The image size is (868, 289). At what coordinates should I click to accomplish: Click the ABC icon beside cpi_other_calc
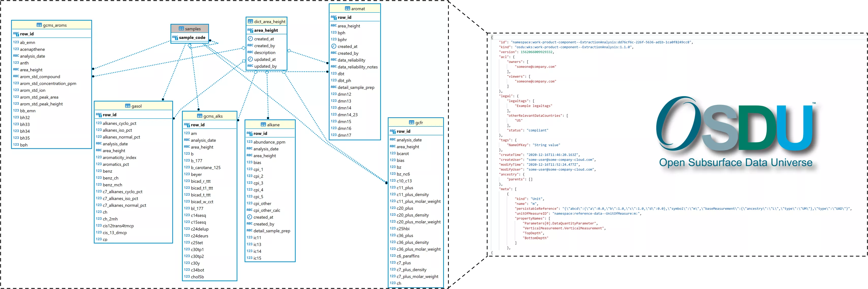(x=250, y=210)
